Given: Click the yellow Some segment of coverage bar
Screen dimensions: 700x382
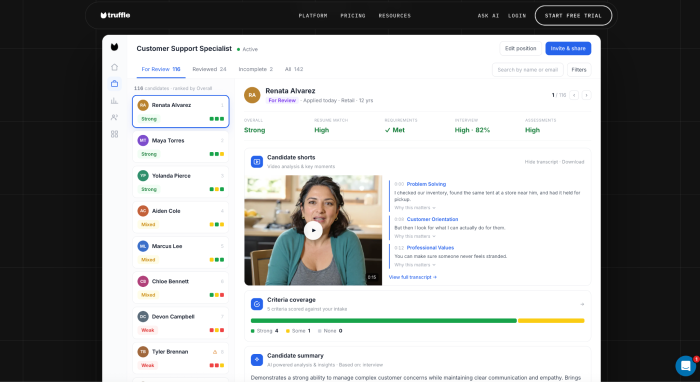Looking at the screenshot, I should pyautogui.click(x=551, y=320).
